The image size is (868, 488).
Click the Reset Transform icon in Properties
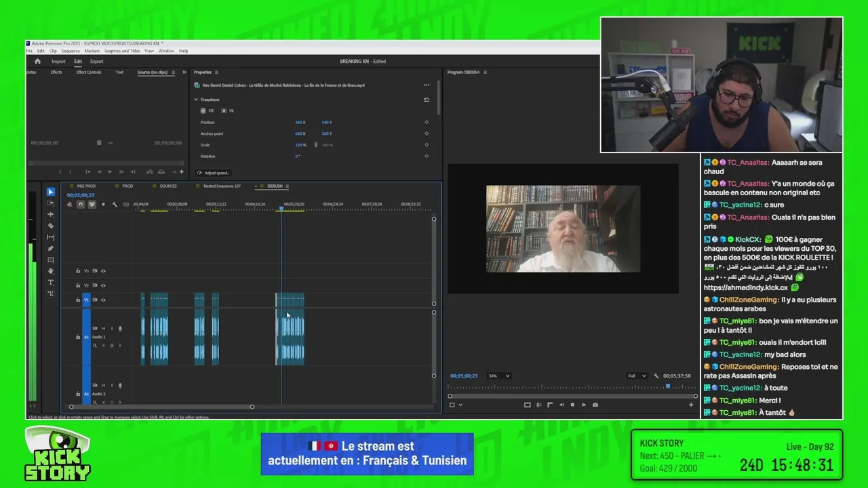pos(427,100)
